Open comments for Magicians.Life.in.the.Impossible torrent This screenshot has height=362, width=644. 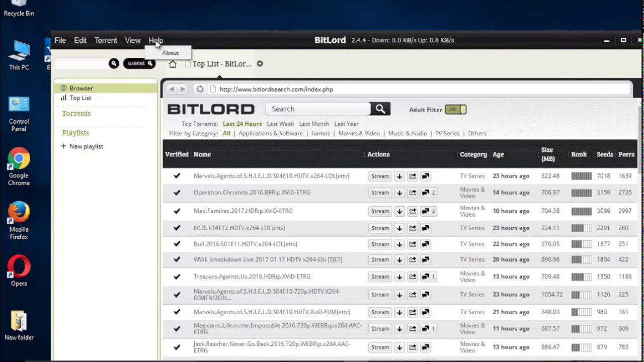(x=428, y=329)
